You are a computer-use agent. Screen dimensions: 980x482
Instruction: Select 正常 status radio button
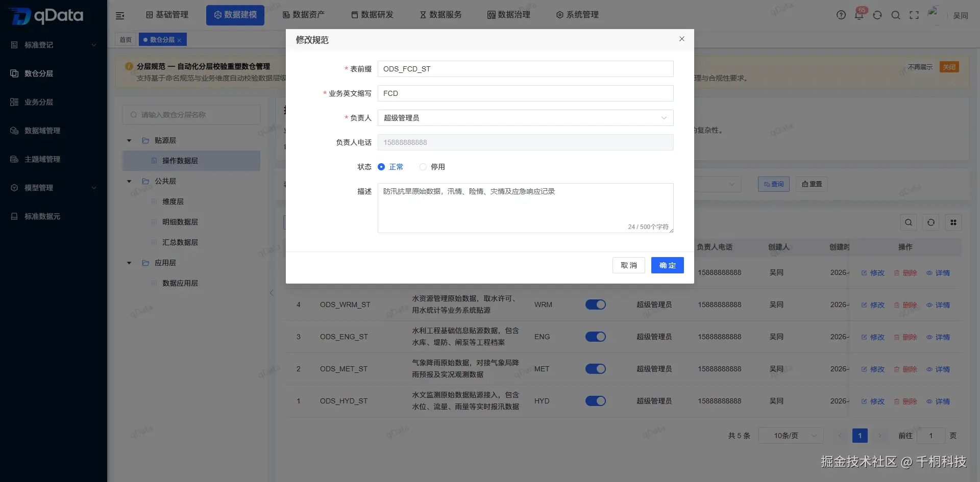[x=381, y=167]
